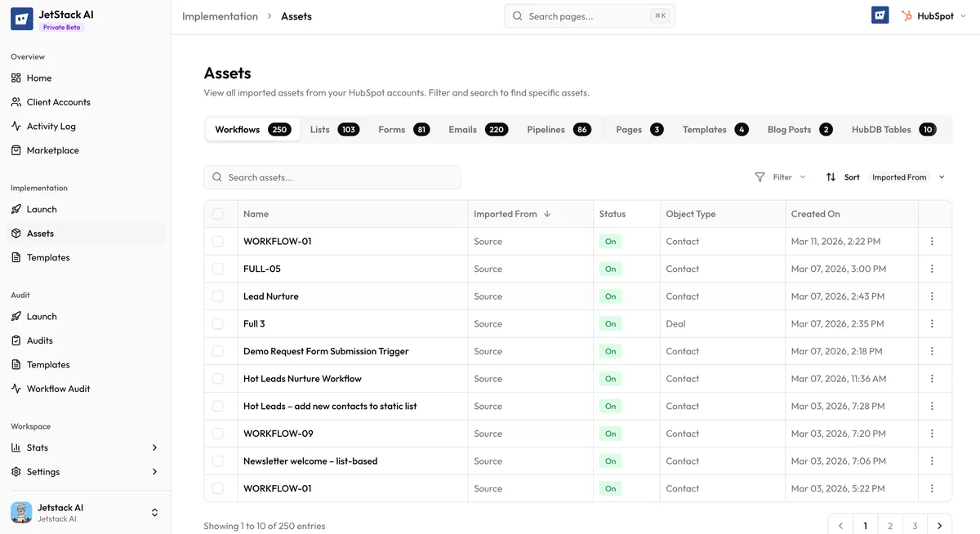This screenshot has height=534, width=980.
Task: Check the select-all checkbox in the table header
Action: pos(219,213)
